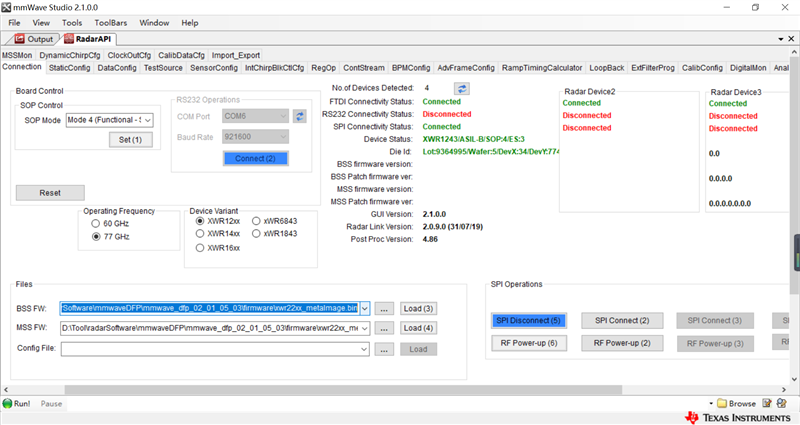Click the right arrow of horizontal scrollbar
This screenshot has height=425, width=800.
coord(784,390)
